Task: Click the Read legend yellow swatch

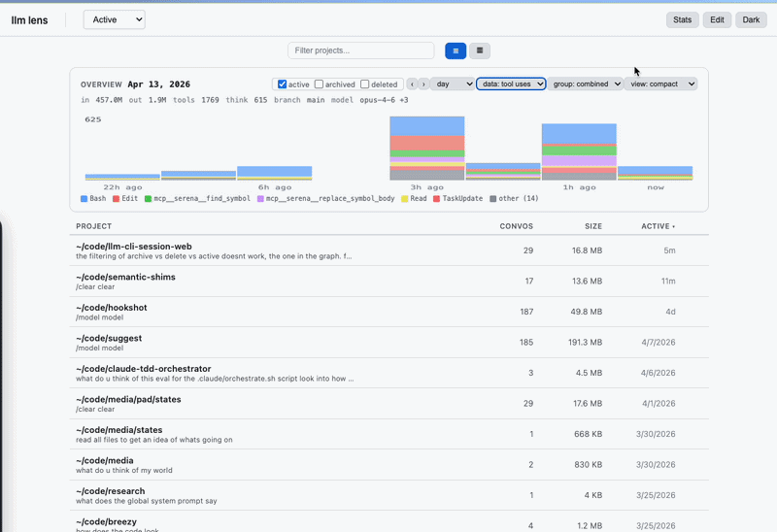Action: pyautogui.click(x=403, y=198)
